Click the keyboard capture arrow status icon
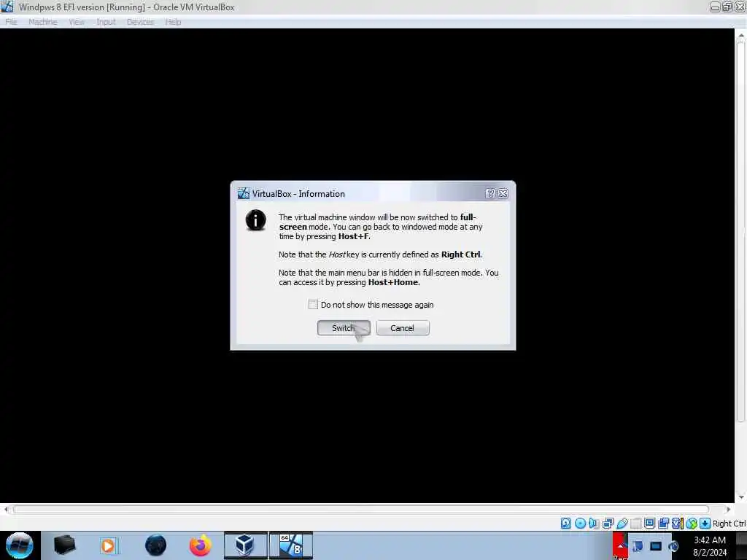Viewport: 747px width, 560px height. [x=705, y=524]
